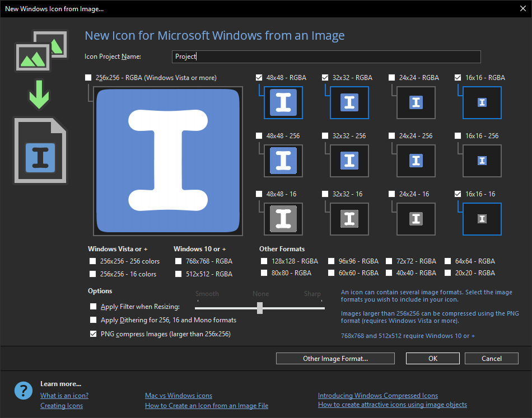Select the 32x32 - 256 preview thumbnail

[x=349, y=161]
